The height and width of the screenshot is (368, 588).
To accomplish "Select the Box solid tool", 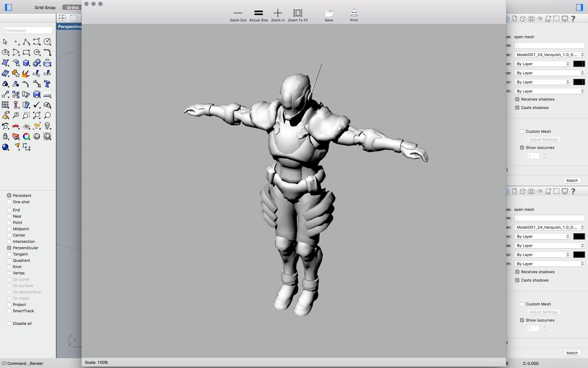I will (x=26, y=63).
